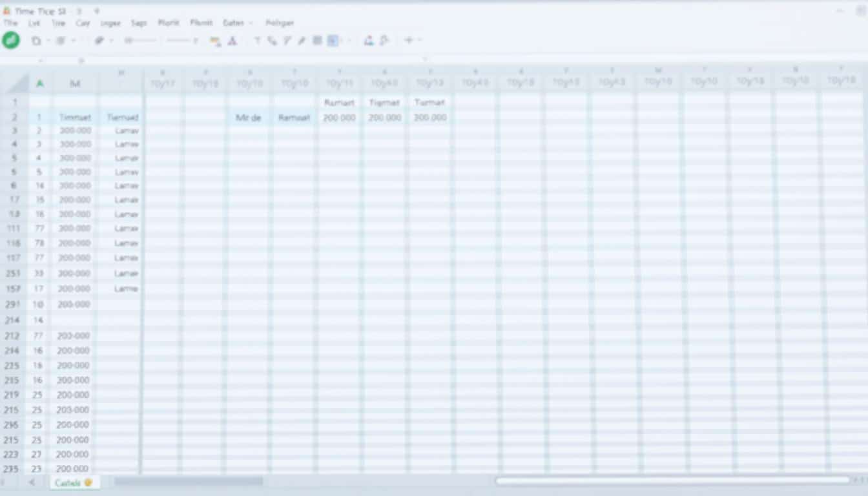Click the orange fill color icon

click(215, 41)
